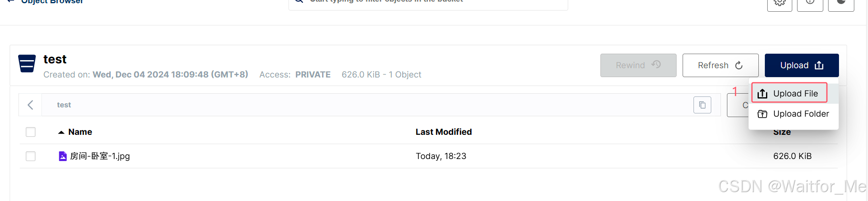Click the copy path icon
Screen dimensions: 868x201
(702, 105)
